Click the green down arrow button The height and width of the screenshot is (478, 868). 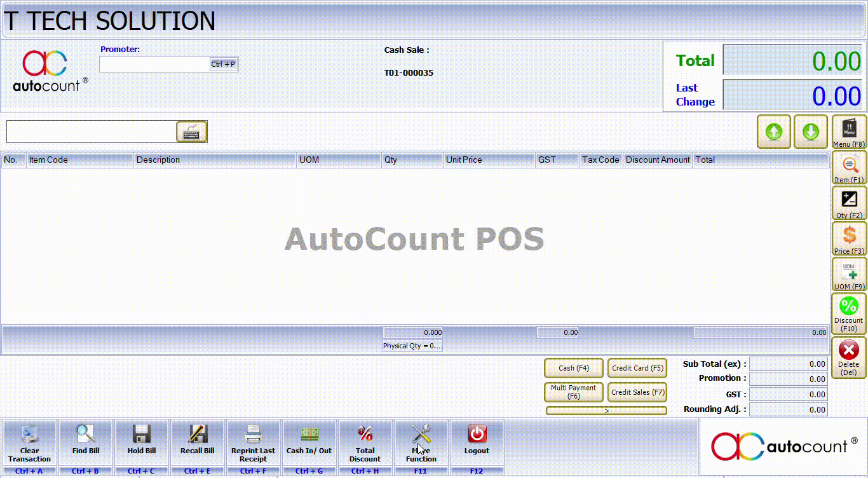point(810,132)
